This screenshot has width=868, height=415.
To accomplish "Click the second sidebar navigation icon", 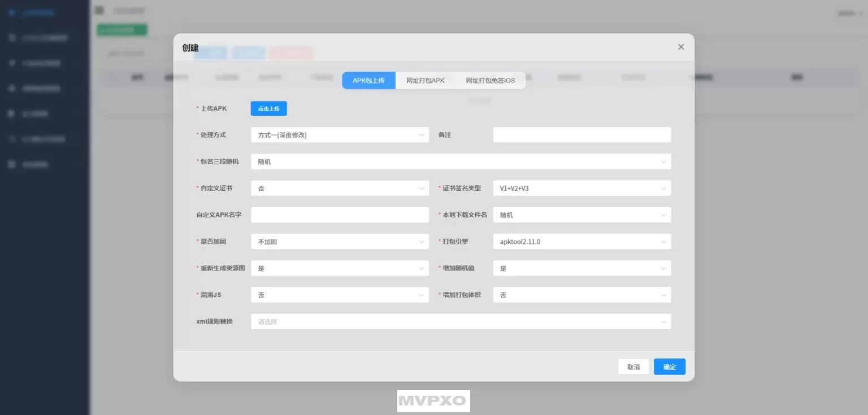I will [x=10, y=37].
